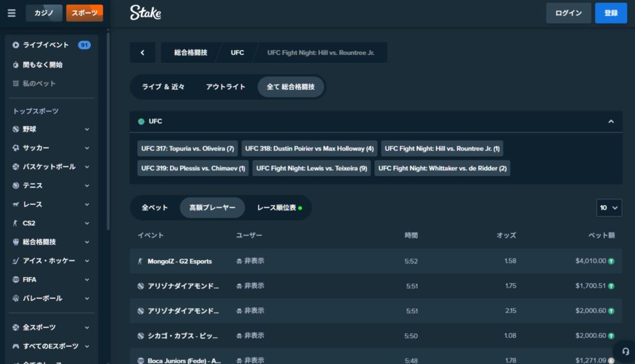Click the FIFA icon in sidebar

point(16,280)
